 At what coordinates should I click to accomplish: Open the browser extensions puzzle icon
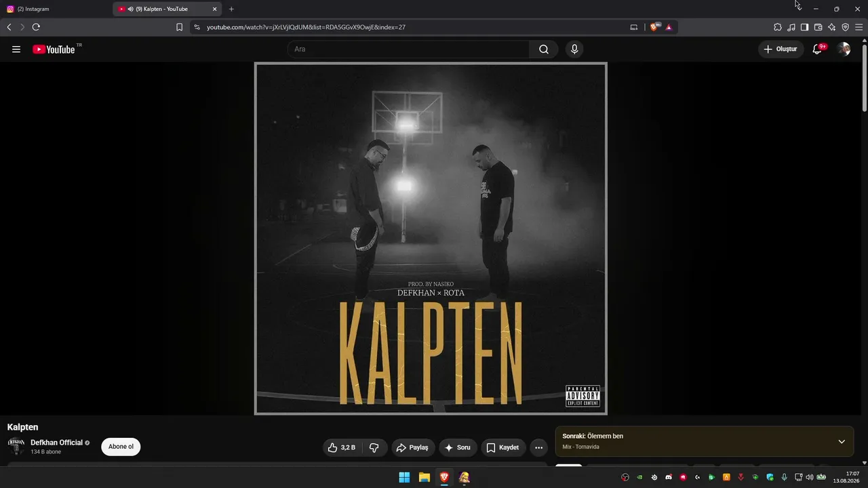click(778, 27)
